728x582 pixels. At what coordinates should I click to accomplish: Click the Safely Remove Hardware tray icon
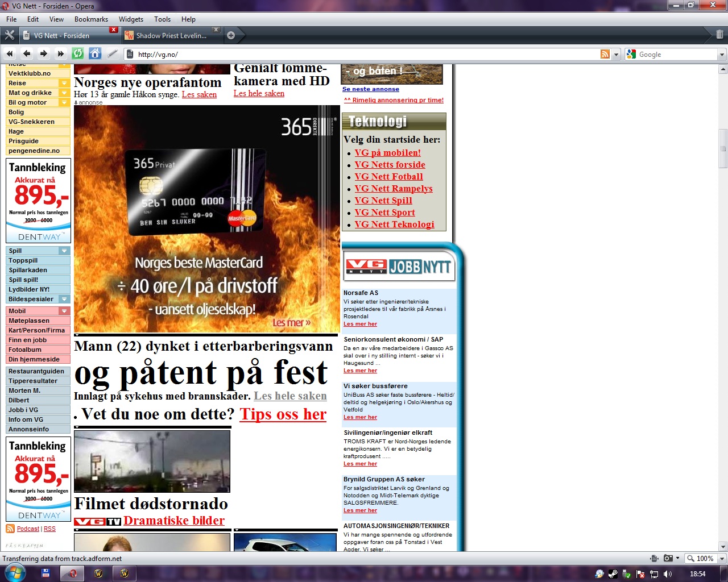pyautogui.click(x=627, y=574)
